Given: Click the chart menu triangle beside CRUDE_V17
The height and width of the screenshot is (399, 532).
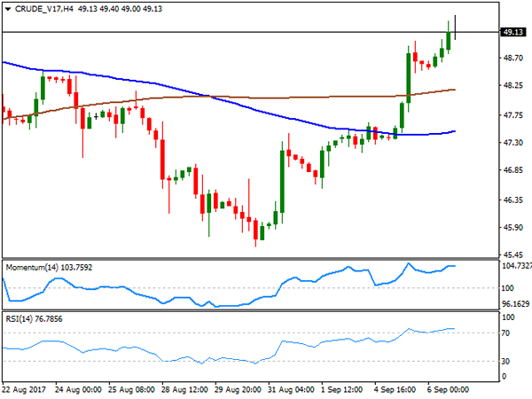Looking at the screenshot, I should pos(8,9).
